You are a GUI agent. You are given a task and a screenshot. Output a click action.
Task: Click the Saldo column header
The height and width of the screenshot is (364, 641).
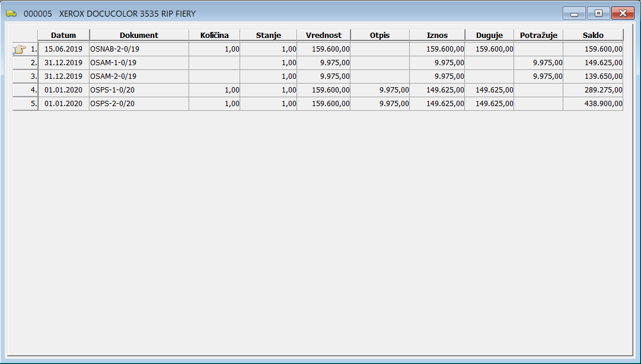(x=593, y=35)
